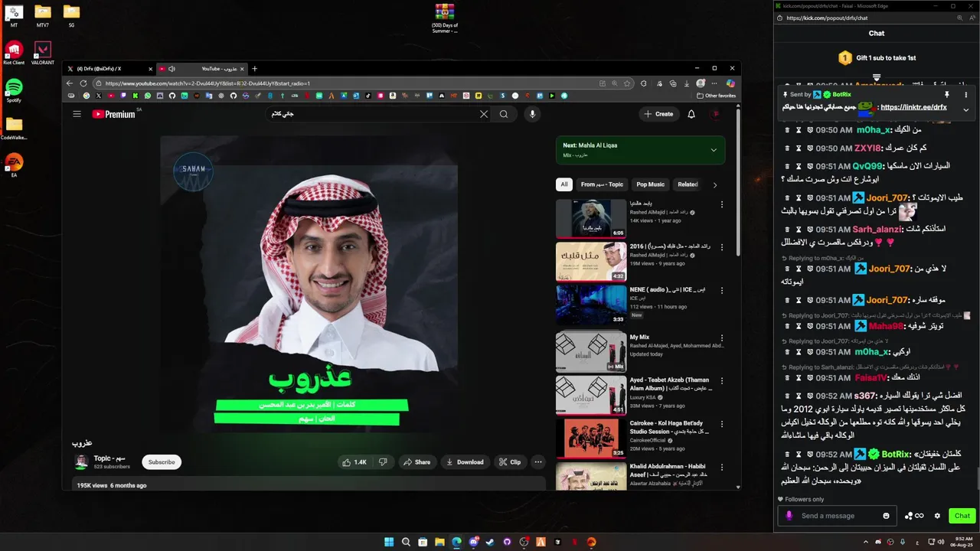Open the YouTube guide hamburger menu

[77, 114]
